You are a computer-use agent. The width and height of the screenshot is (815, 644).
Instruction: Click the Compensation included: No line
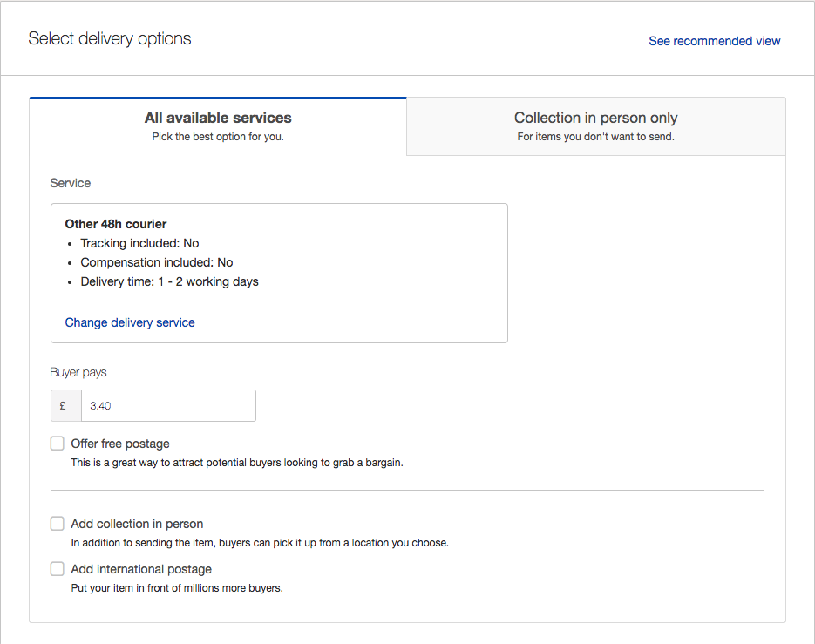pyautogui.click(x=156, y=262)
